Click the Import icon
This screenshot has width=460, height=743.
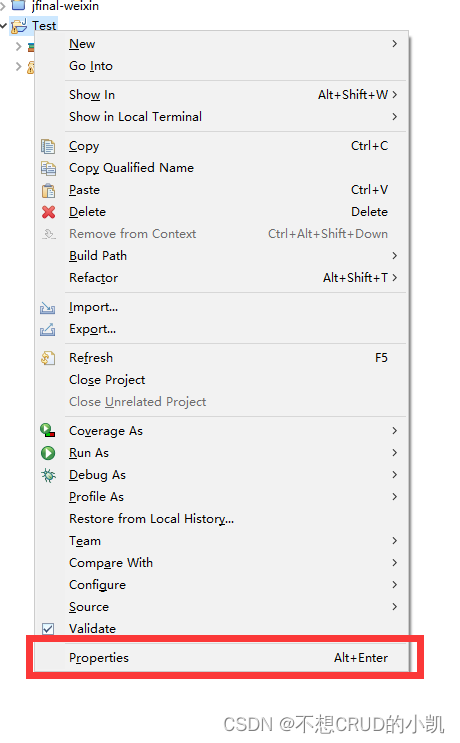pos(47,308)
